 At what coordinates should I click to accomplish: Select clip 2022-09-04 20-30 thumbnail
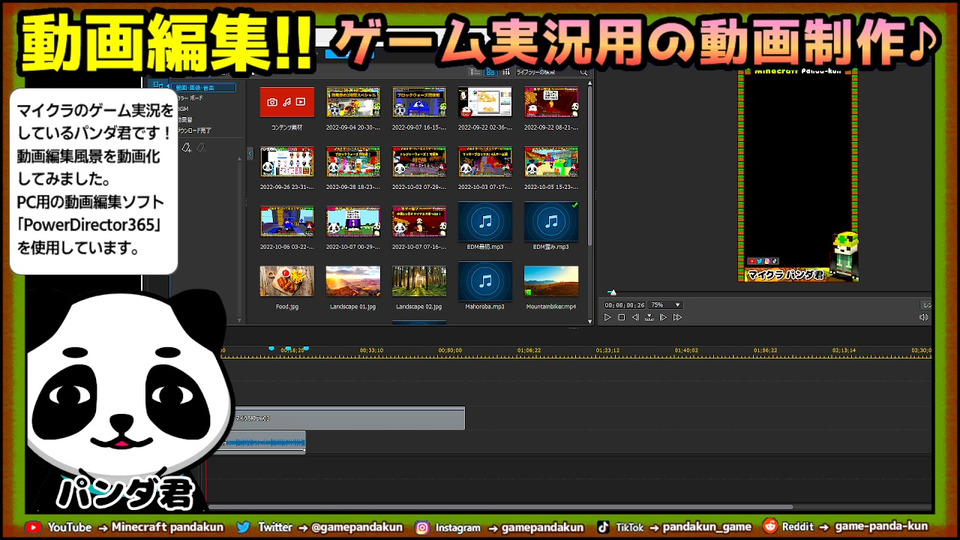click(353, 102)
